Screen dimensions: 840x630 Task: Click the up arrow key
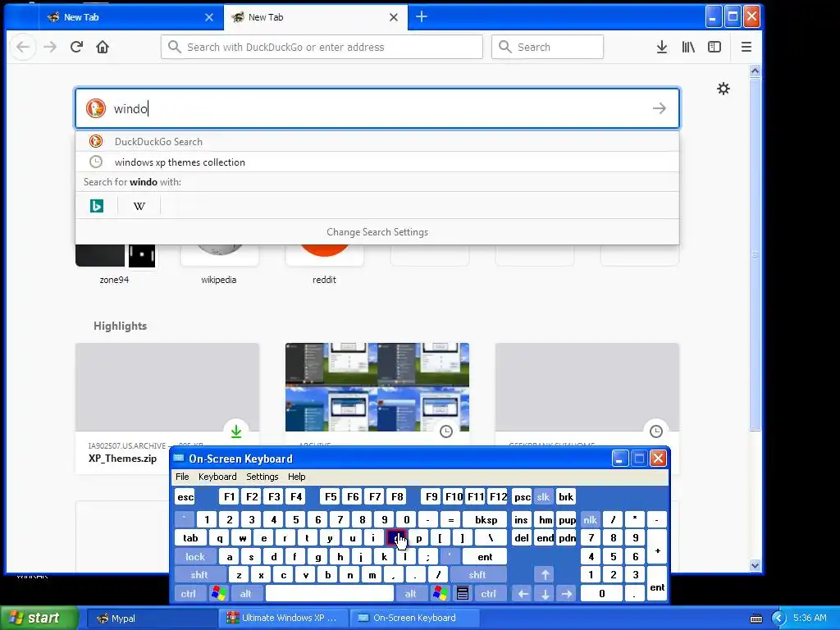[x=545, y=575]
